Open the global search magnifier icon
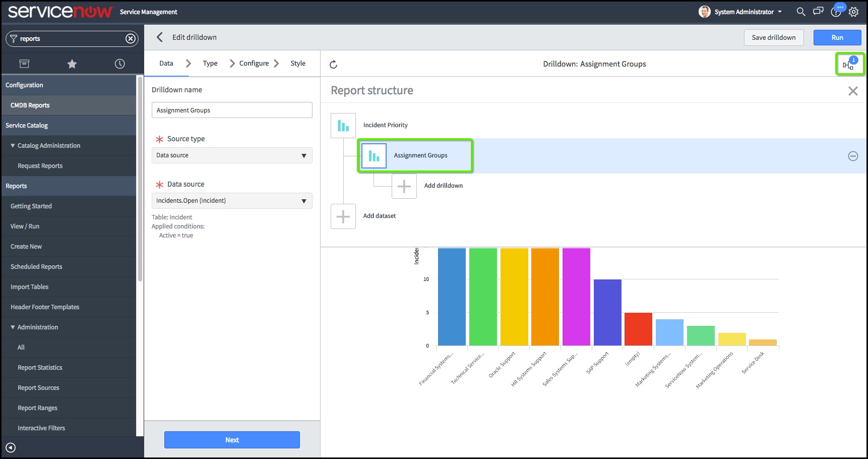This screenshot has width=868, height=459. click(800, 12)
